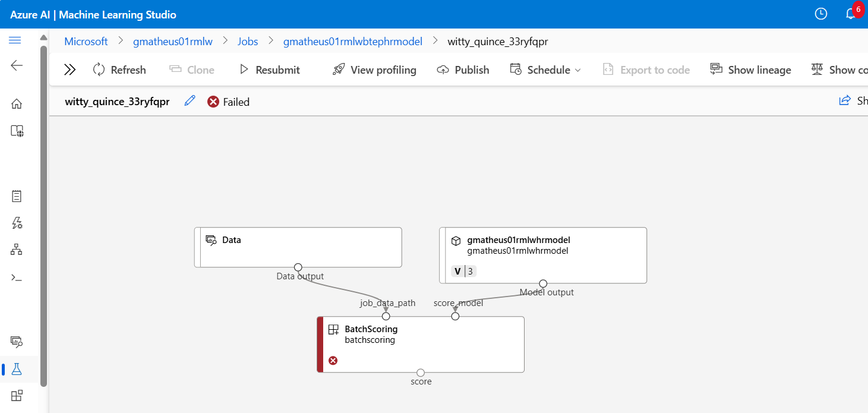Open Prompt flow terminal sidebar icon
Screen dimensions: 868x413
click(x=17, y=278)
